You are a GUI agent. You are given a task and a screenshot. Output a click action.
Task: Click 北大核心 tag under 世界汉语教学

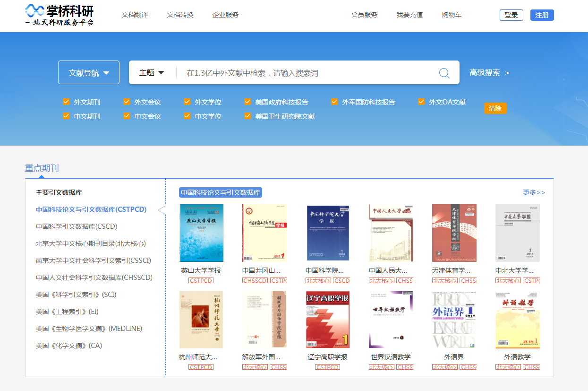coord(382,367)
